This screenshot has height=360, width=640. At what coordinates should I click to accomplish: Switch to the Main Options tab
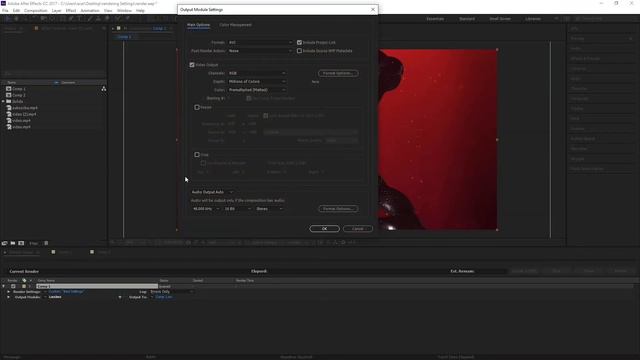pos(198,25)
